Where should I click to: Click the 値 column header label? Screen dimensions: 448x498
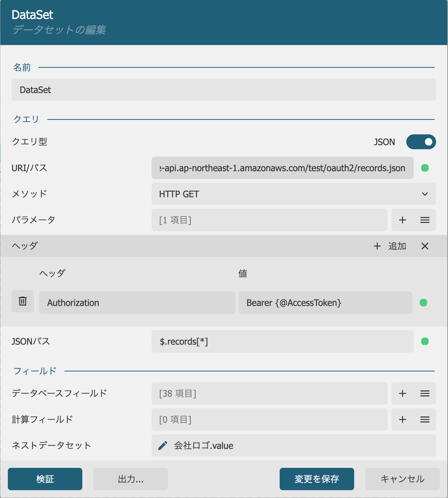pos(243,274)
